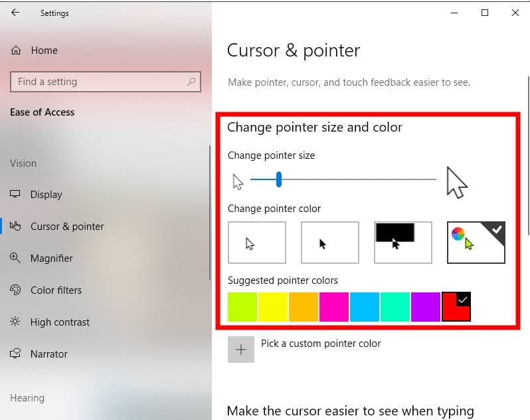The width and height of the screenshot is (530, 420).
Task: Click the Cursor & pointer page title
Action: 294,51
